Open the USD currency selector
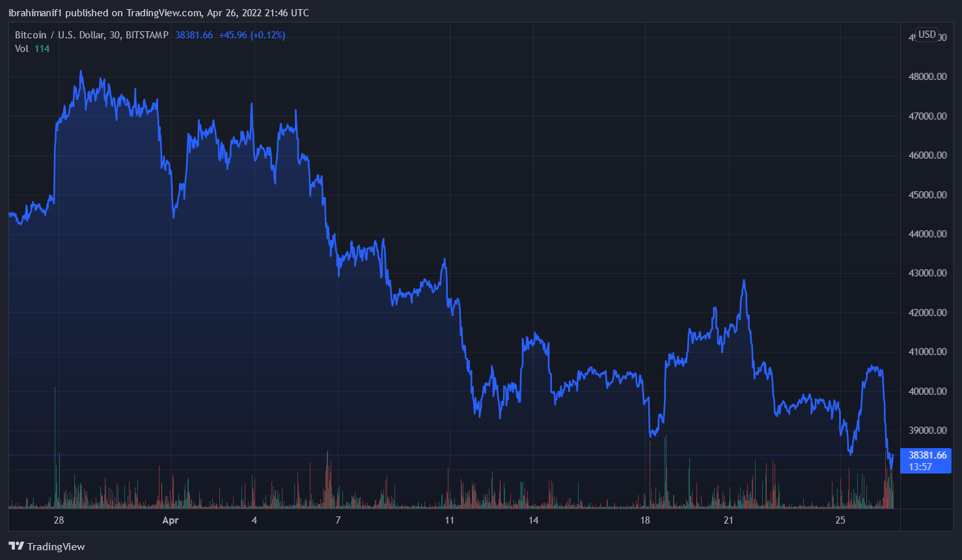962x560 pixels. tap(927, 34)
